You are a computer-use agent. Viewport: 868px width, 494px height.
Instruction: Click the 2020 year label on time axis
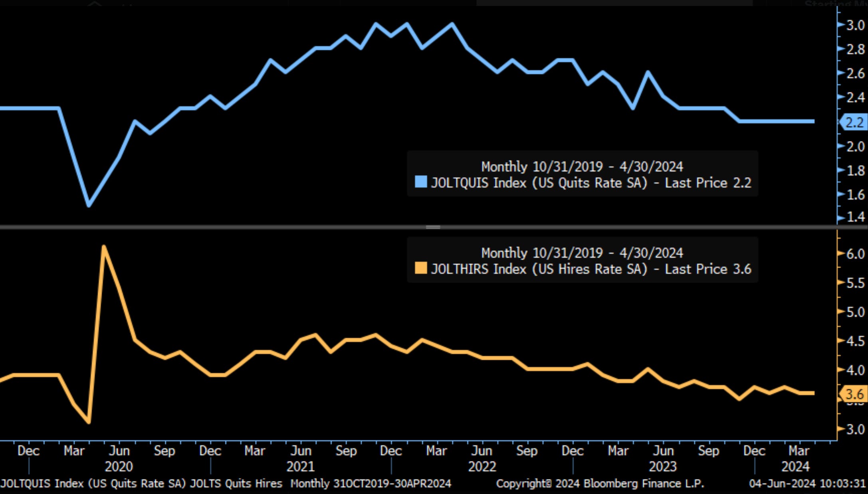coord(119,466)
